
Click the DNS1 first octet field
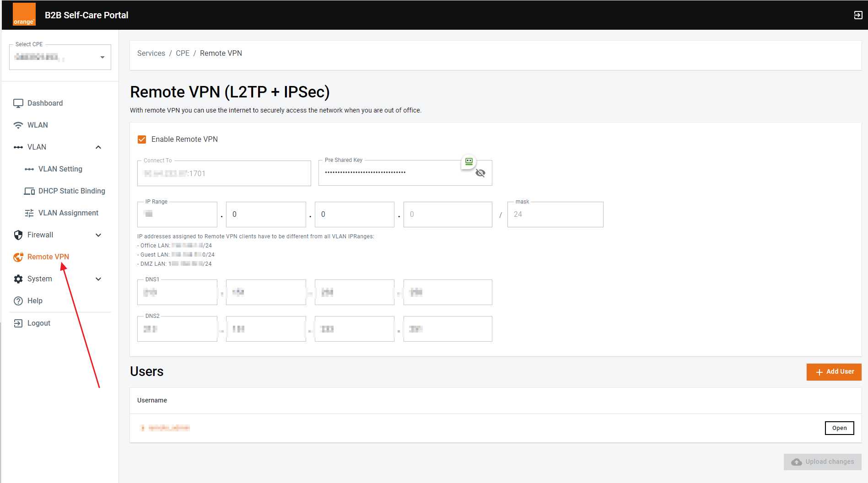(x=177, y=292)
